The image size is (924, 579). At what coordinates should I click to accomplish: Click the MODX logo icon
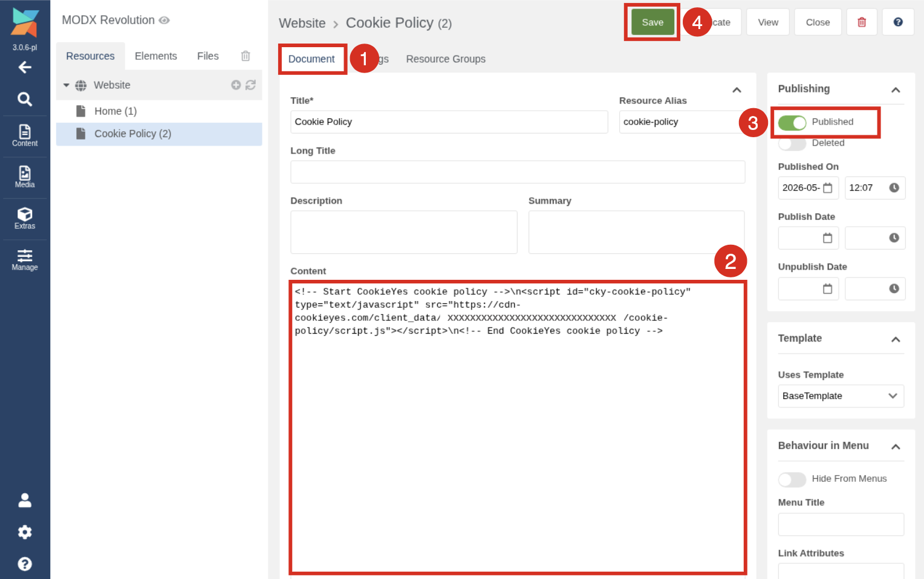tap(25, 24)
